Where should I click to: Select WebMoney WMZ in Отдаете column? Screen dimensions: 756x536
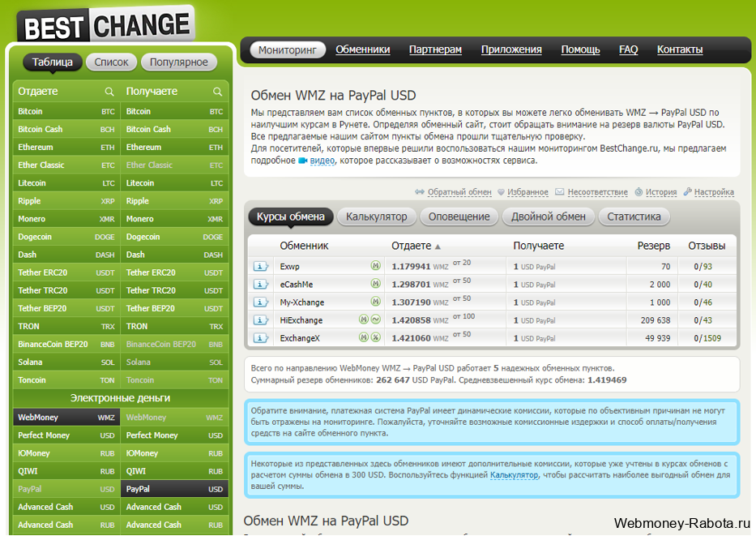pyautogui.click(x=66, y=418)
